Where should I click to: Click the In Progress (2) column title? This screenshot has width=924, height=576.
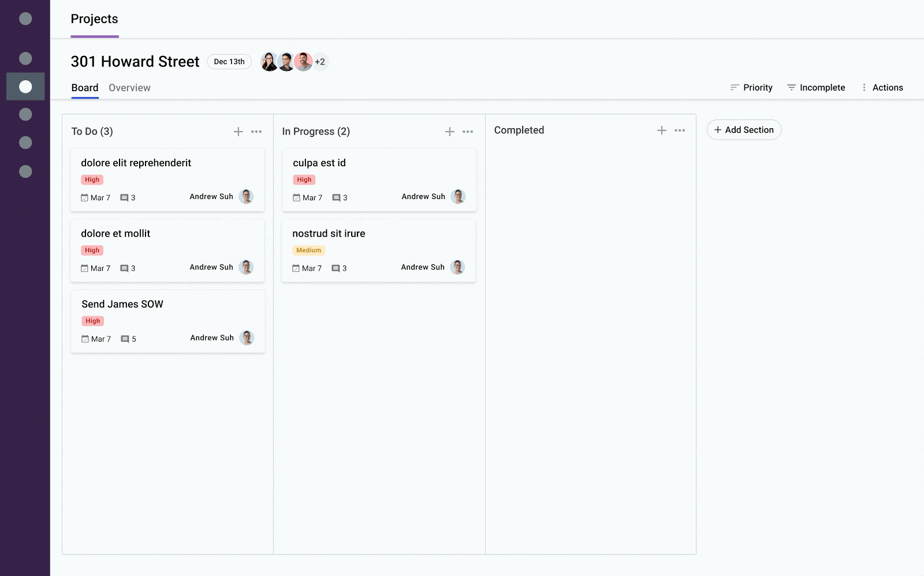click(x=316, y=132)
